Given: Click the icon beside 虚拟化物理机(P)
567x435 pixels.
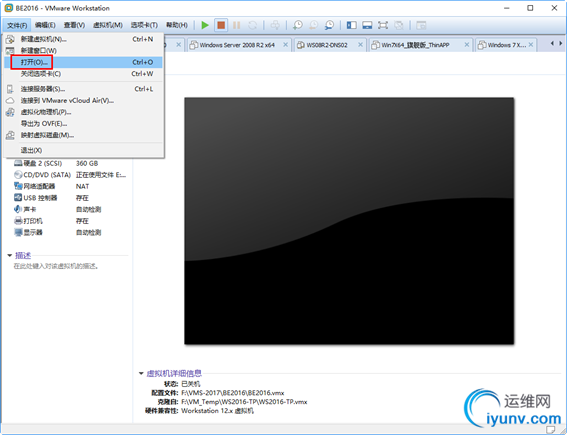Looking at the screenshot, I should tap(10, 112).
